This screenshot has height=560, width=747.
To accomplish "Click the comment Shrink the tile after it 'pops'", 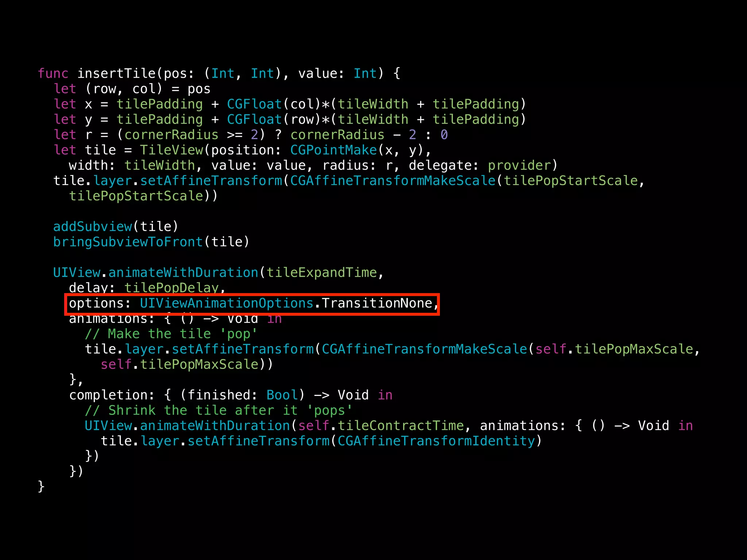I will pos(218,411).
